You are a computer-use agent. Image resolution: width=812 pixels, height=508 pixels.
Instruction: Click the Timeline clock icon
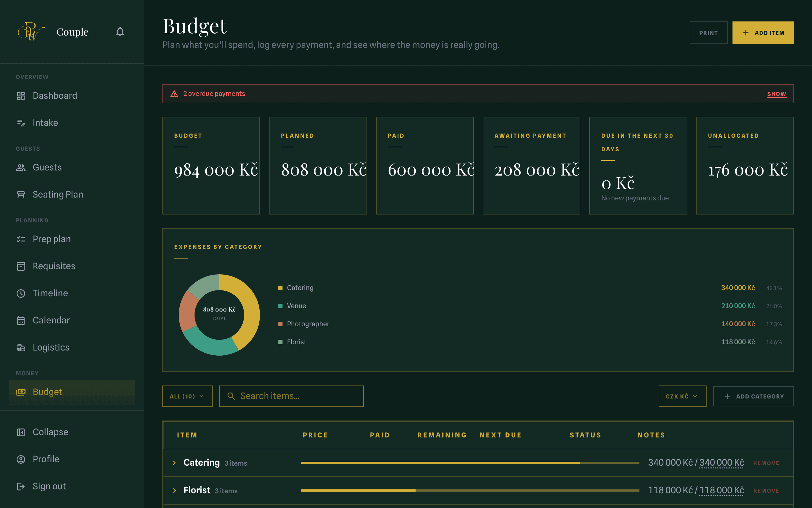point(21,293)
